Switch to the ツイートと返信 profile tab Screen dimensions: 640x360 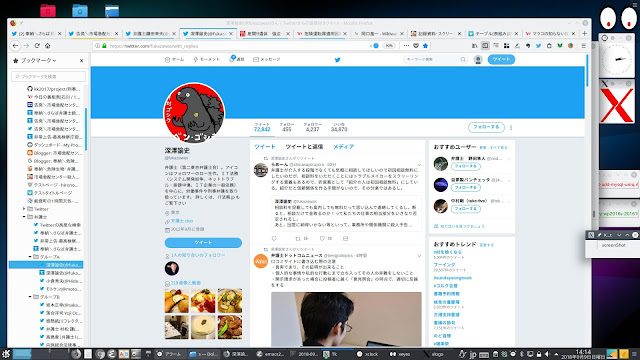[304, 147]
